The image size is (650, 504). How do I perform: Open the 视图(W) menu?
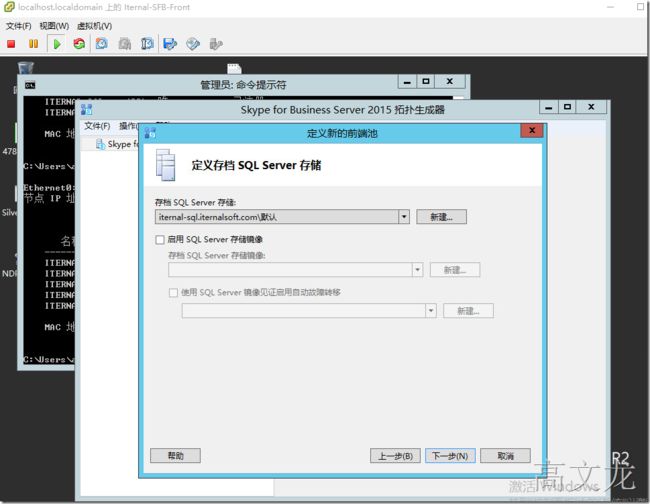pyautogui.click(x=54, y=26)
